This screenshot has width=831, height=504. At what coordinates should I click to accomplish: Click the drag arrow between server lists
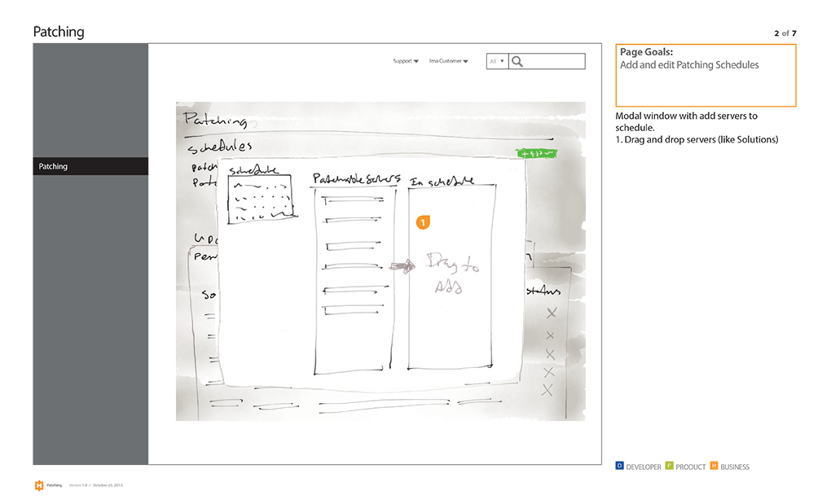pyautogui.click(x=402, y=265)
